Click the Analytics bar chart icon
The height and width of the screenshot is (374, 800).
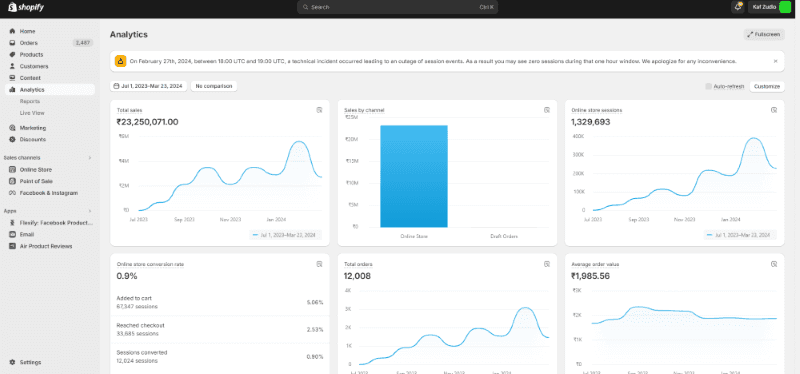point(12,90)
